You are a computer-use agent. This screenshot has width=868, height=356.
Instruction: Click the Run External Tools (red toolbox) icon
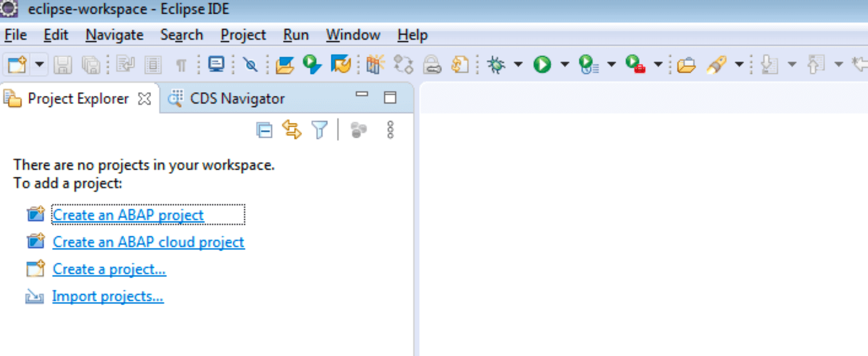click(x=635, y=65)
